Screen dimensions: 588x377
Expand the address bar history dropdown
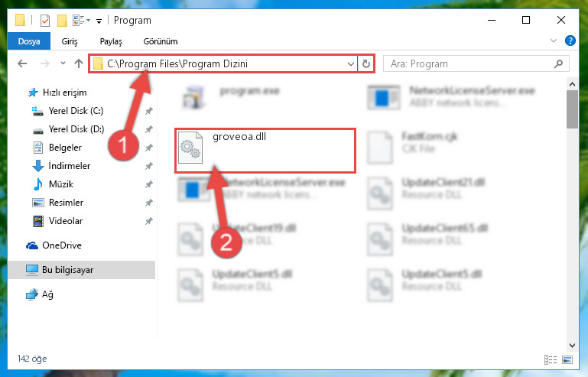pyautogui.click(x=351, y=64)
